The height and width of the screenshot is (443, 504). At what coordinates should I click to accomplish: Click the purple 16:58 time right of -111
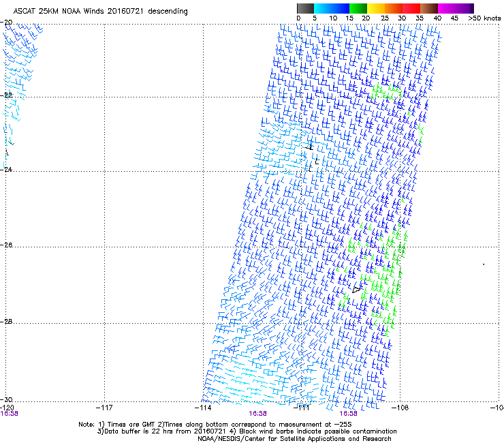click(349, 414)
